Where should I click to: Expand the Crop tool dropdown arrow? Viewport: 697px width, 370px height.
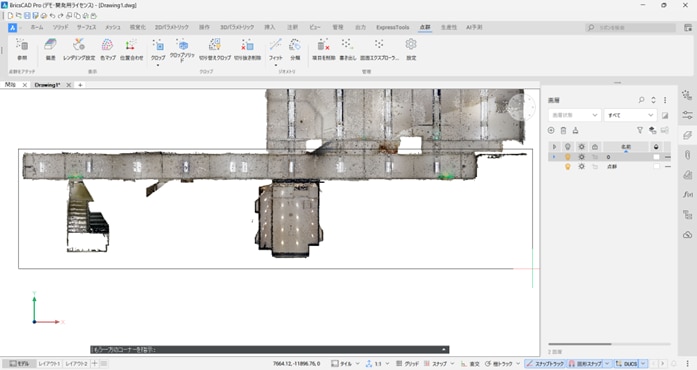(158, 65)
